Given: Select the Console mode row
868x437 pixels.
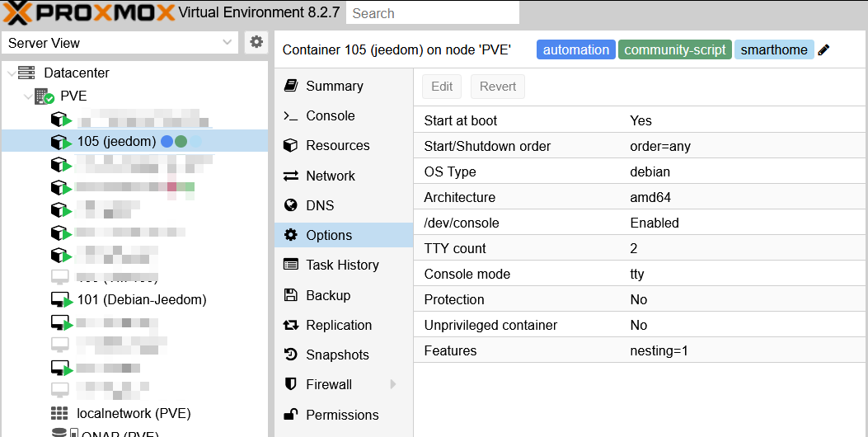Looking at the screenshot, I should click(x=640, y=274).
